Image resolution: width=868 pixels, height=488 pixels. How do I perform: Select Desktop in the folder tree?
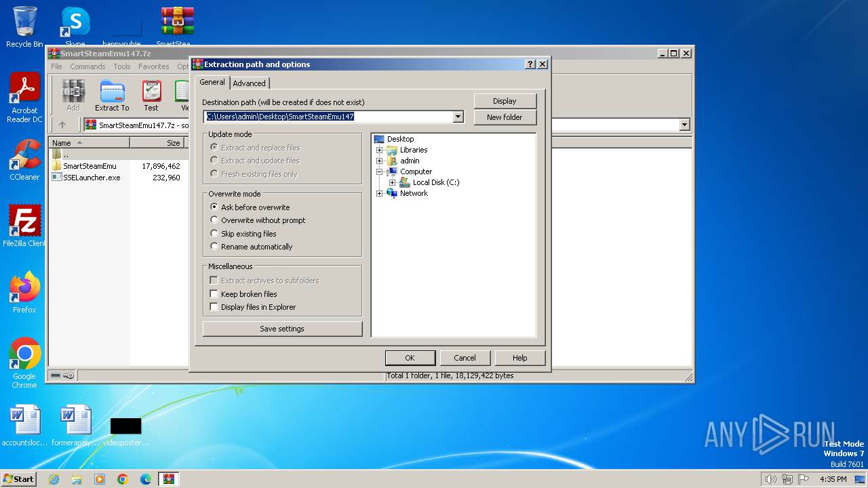click(x=400, y=139)
